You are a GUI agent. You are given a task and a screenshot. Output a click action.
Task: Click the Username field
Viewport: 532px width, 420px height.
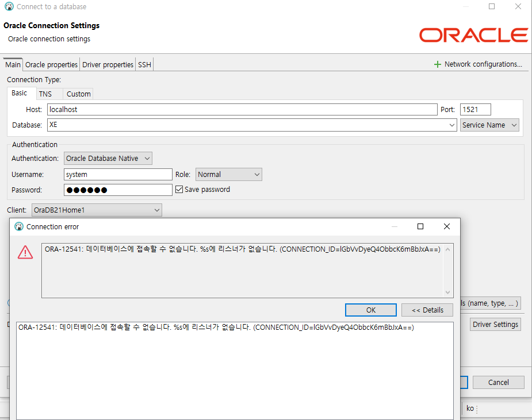[x=118, y=175]
